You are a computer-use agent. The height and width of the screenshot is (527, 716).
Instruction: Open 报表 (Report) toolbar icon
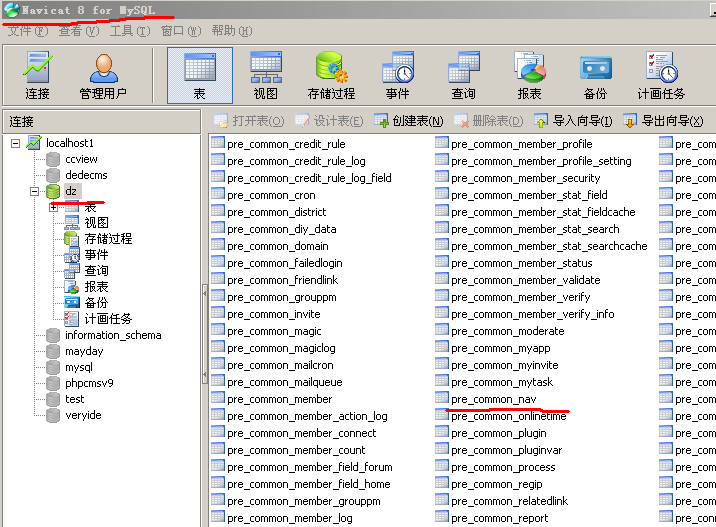530,76
